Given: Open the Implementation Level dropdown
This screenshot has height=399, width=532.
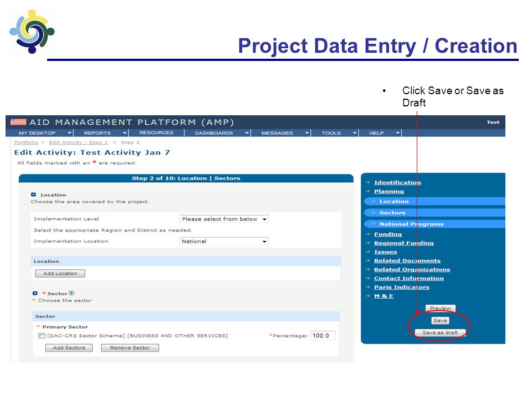Looking at the screenshot, I should pyautogui.click(x=224, y=219).
